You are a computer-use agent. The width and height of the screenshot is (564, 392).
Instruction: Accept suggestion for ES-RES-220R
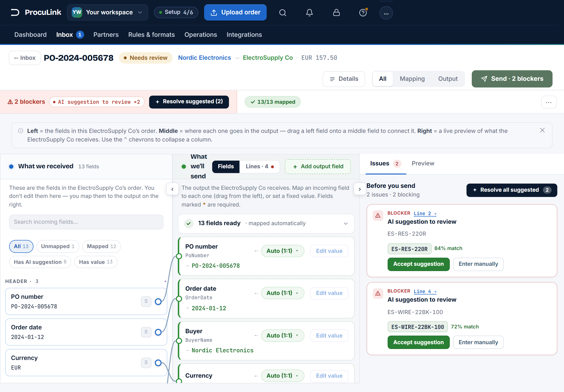[418, 264]
